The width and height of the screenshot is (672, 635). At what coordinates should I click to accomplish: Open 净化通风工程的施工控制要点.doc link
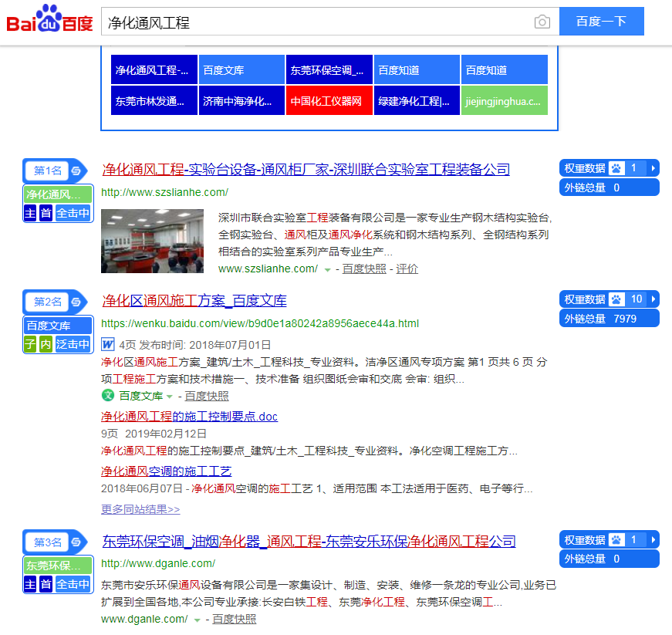(190, 417)
